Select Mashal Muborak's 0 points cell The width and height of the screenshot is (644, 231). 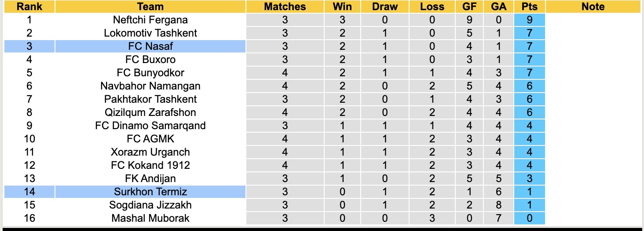pyautogui.click(x=529, y=218)
